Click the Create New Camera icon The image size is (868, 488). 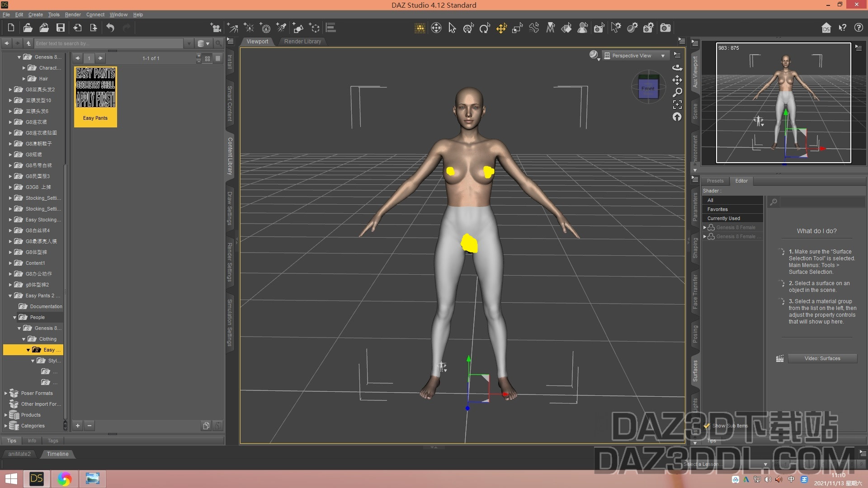(216, 28)
